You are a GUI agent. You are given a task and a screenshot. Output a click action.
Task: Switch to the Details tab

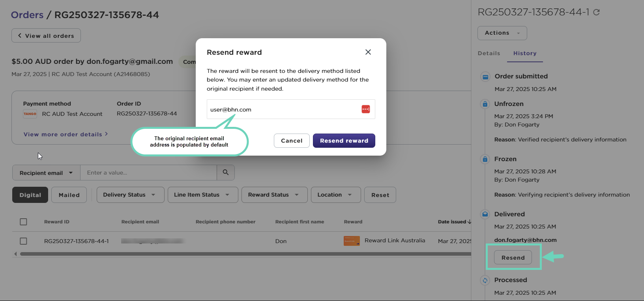coord(489,53)
